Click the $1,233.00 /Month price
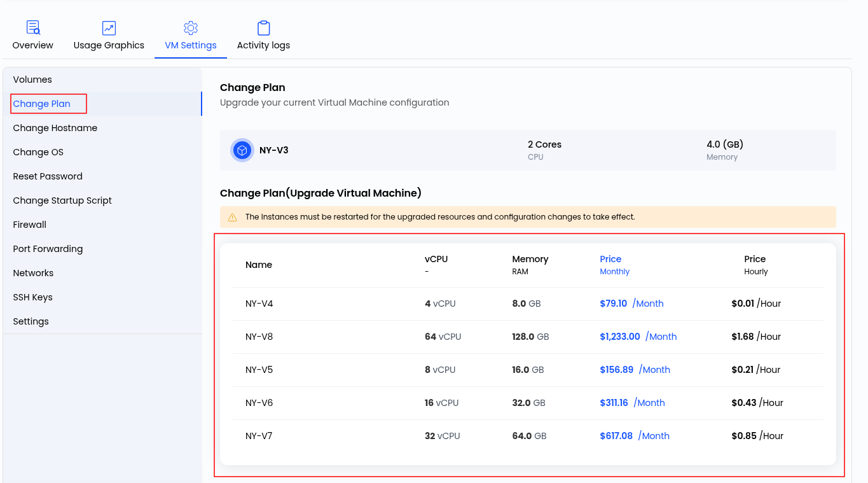This screenshot has width=868, height=483. click(x=638, y=337)
